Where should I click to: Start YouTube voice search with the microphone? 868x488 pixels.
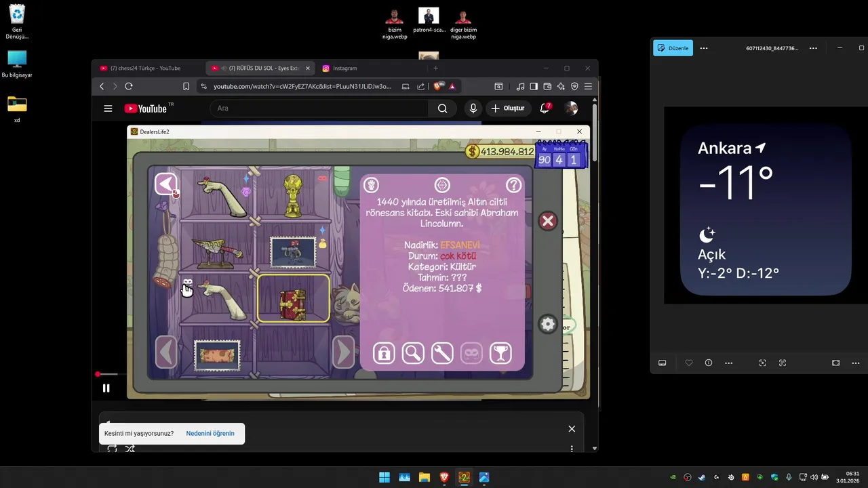tap(473, 108)
